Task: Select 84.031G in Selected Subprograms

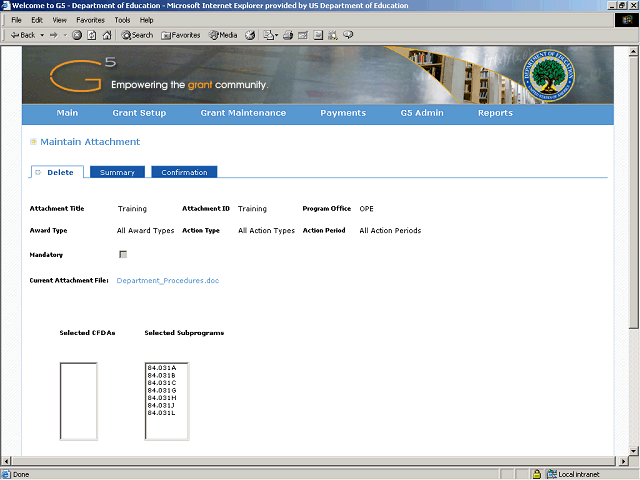Action: 162,390
